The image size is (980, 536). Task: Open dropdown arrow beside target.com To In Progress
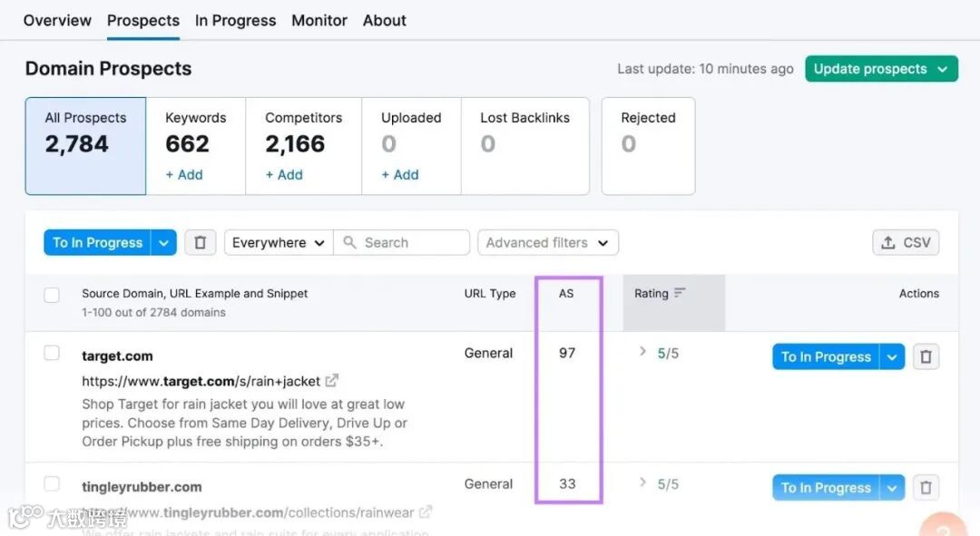click(x=892, y=356)
